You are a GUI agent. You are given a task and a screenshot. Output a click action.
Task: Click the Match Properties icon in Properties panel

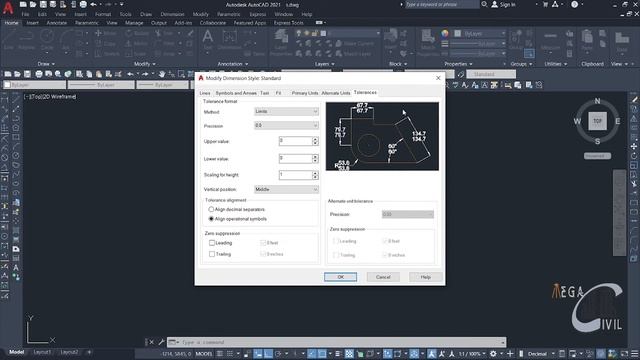pos(428,41)
